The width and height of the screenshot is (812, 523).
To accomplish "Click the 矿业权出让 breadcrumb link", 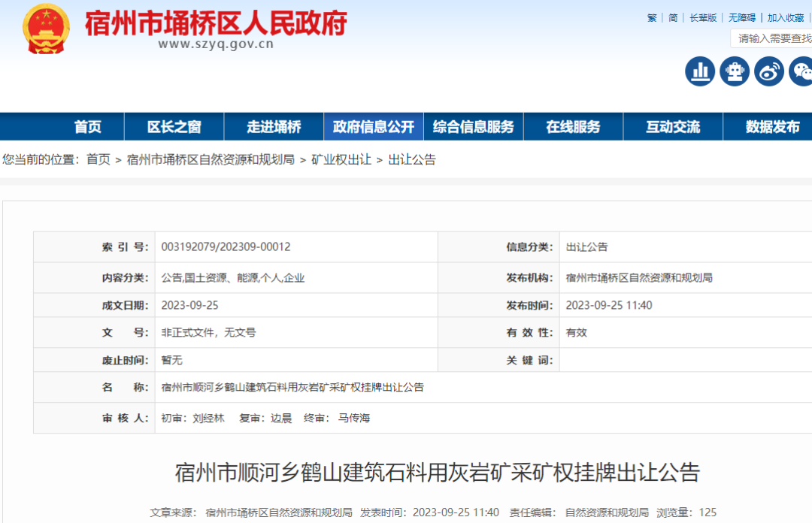I will [341, 159].
